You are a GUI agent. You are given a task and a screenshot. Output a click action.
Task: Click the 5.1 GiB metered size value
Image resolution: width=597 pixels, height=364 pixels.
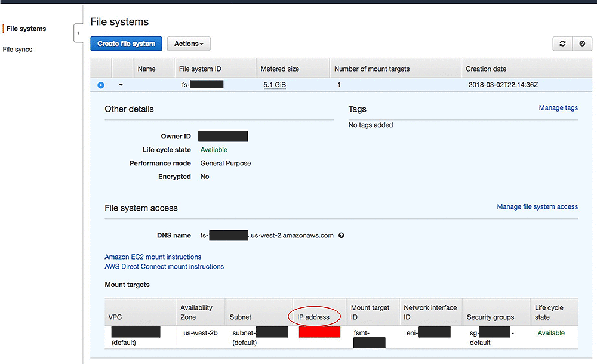pyautogui.click(x=275, y=85)
